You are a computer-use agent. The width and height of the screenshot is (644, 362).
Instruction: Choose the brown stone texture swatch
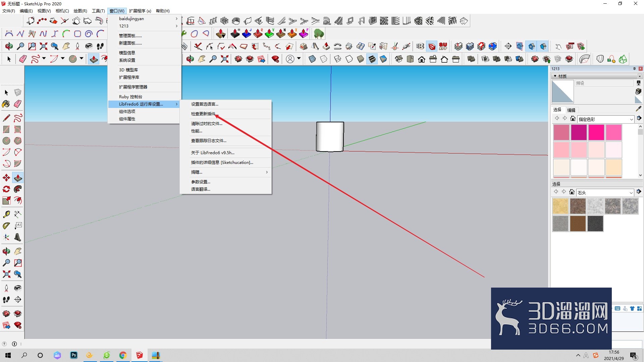click(578, 224)
